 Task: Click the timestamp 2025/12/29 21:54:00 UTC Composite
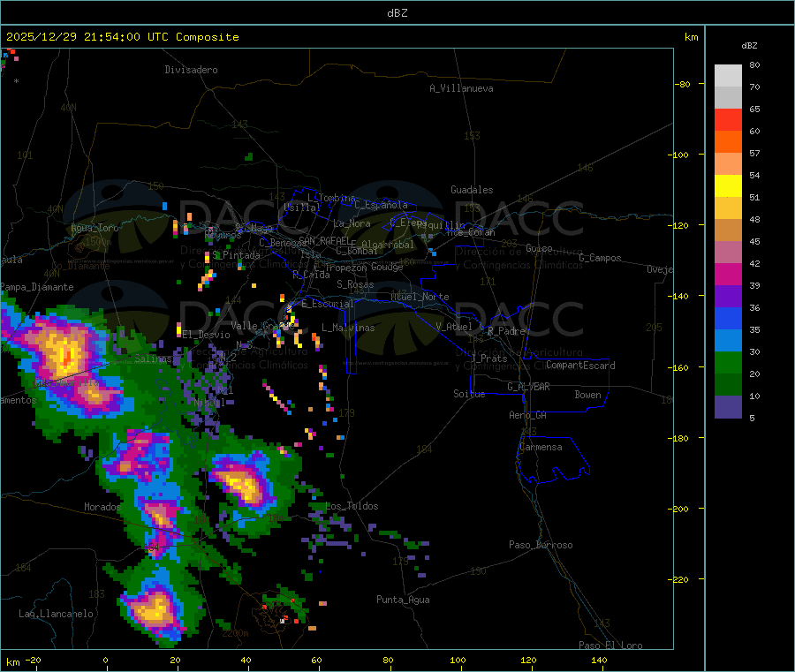[x=122, y=37]
